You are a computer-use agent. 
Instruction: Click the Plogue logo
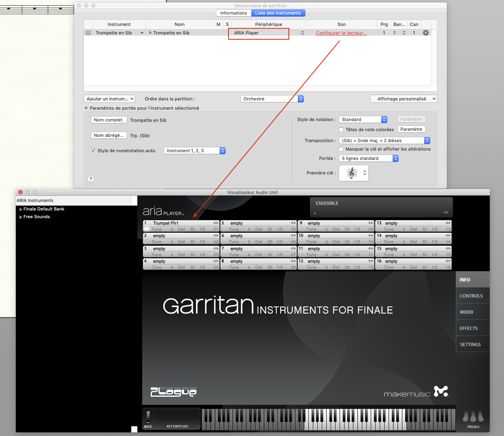173,391
